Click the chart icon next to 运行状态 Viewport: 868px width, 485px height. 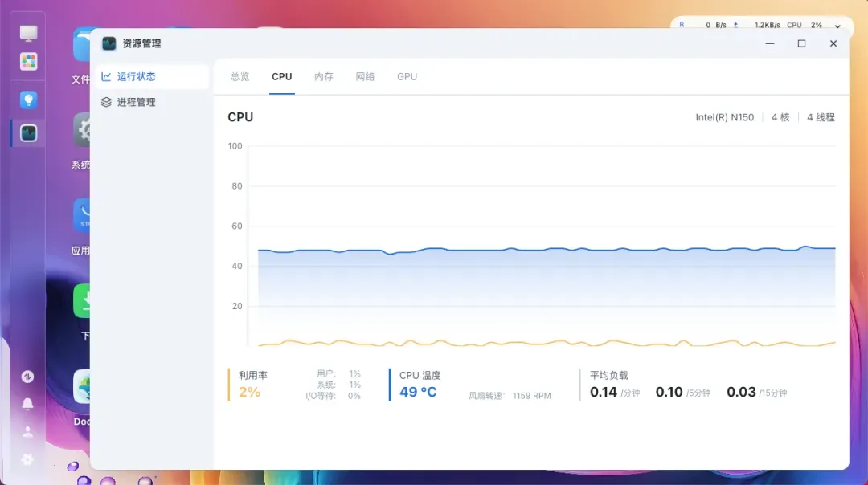106,77
